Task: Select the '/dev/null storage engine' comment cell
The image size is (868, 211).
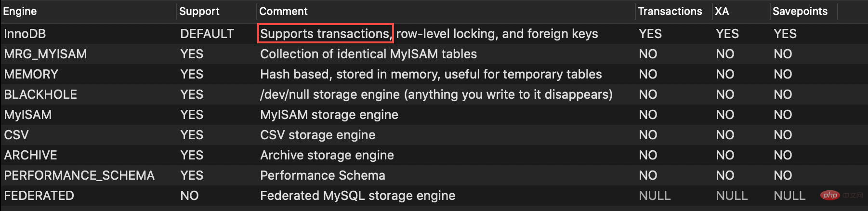Action: click(436, 94)
